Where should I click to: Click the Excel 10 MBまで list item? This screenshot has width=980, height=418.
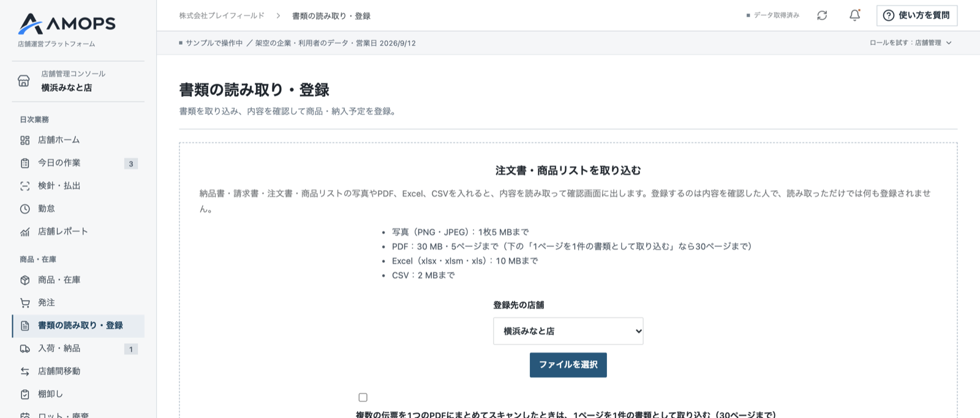click(x=465, y=261)
